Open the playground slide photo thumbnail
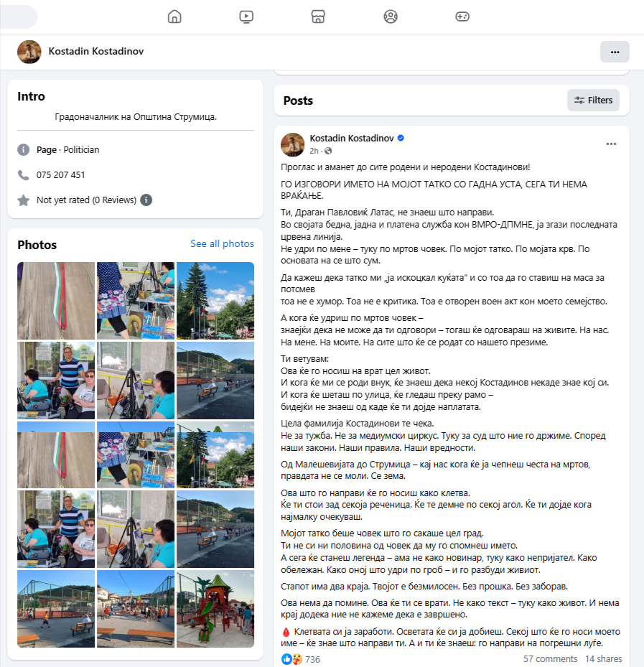 (215, 609)
